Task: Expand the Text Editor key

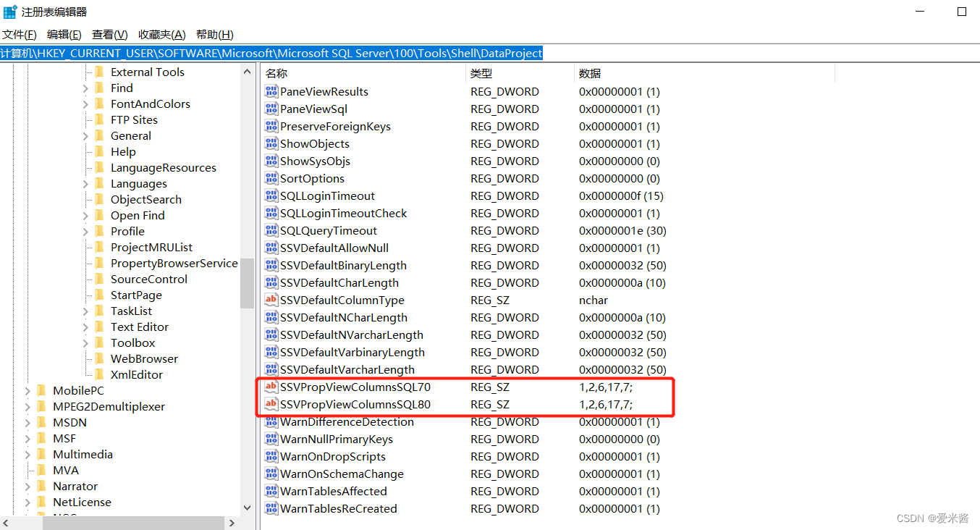Action: pos(87,327)
